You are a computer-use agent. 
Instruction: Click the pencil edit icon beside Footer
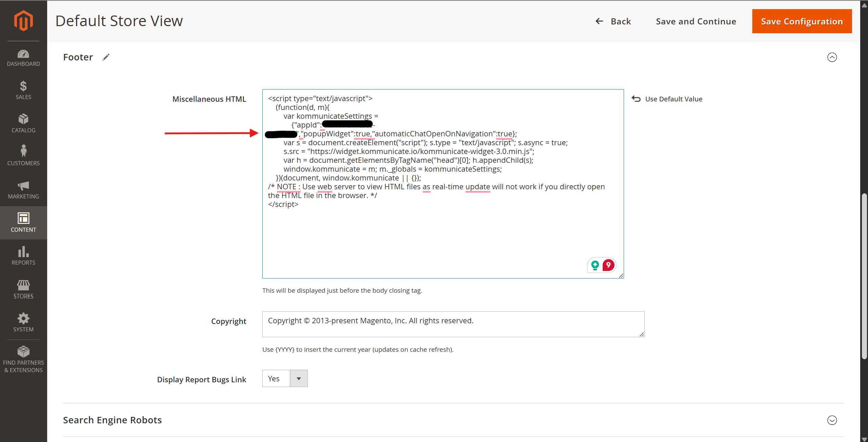coord(106,57)
